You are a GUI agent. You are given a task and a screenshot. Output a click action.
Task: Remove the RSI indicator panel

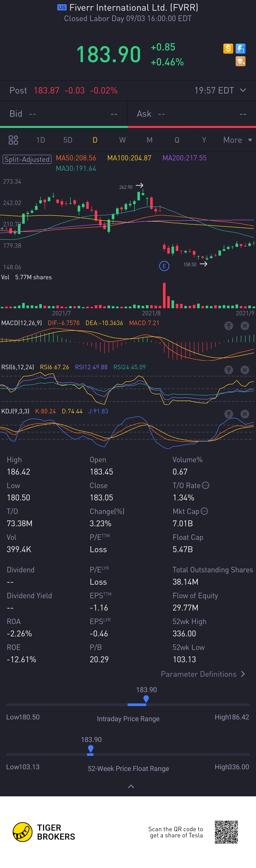[x=245, y=370]
